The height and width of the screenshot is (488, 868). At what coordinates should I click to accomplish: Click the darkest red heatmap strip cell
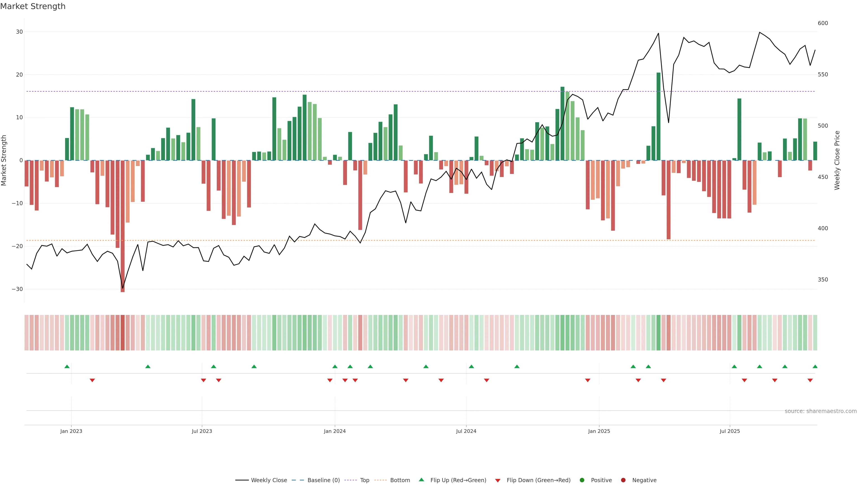click(123, 333)
